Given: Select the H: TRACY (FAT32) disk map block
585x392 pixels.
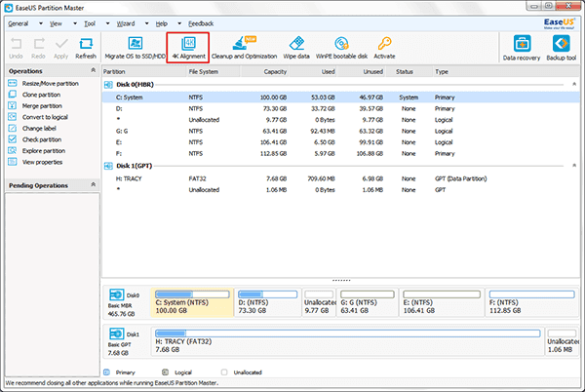Looking at the screenshot, I should pos(348,341).
